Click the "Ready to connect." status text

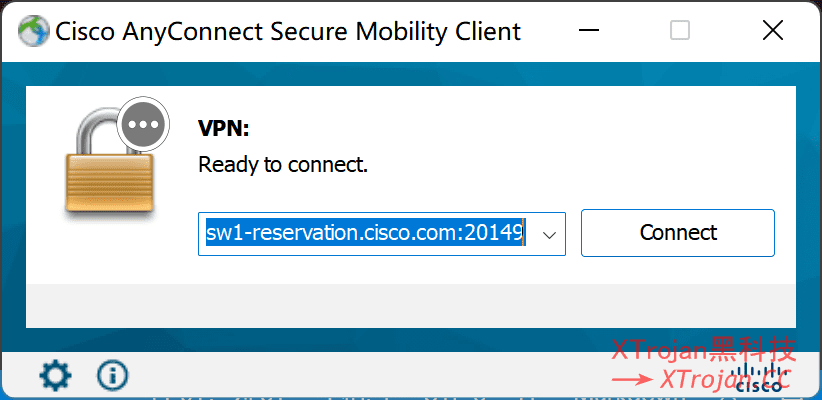point(283,164)
